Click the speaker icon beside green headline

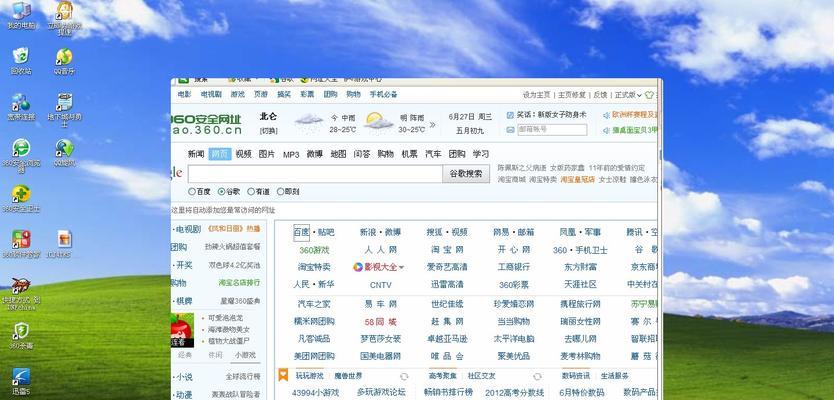coord(606,130)
